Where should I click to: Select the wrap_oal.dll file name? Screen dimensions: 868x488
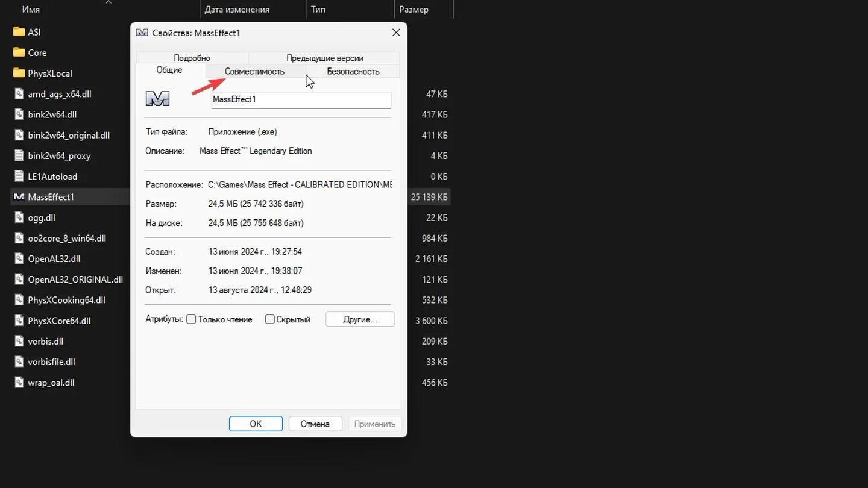[x=51, y=383]
